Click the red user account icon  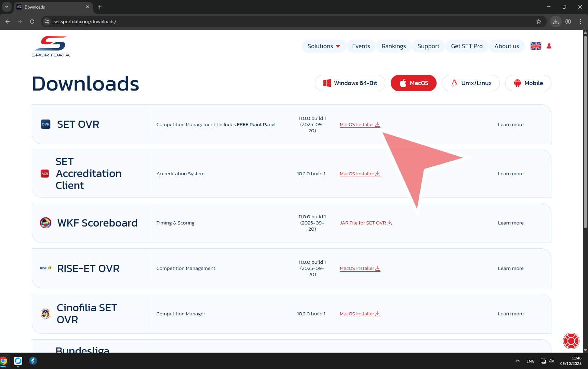(549, 46)
